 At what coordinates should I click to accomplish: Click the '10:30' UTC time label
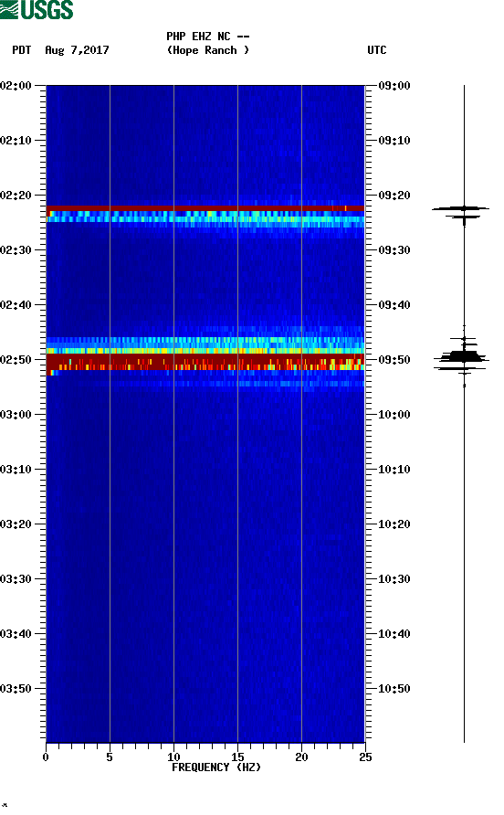click(x=394, y=579)
